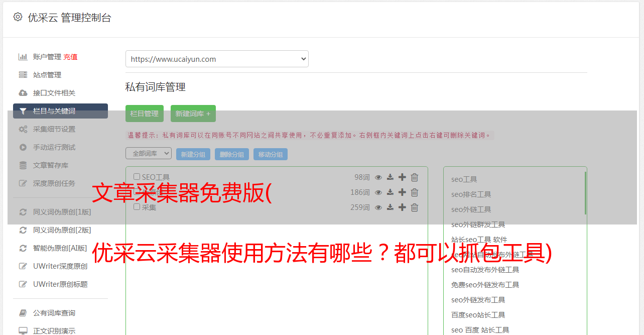Select keyword 'seo自动发布外链工具' in the list

485,270
